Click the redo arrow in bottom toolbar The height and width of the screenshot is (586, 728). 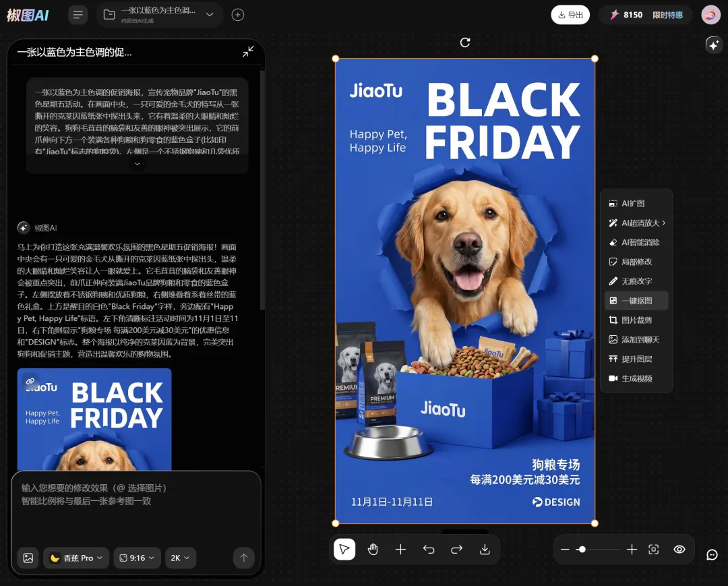(x=456, y=550)
